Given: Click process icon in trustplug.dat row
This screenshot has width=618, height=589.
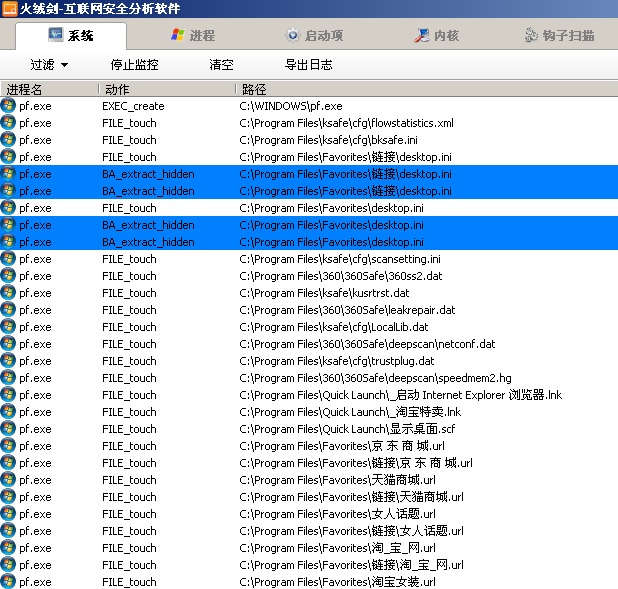Looking at the screenshot, I should [x=8, y=361].
